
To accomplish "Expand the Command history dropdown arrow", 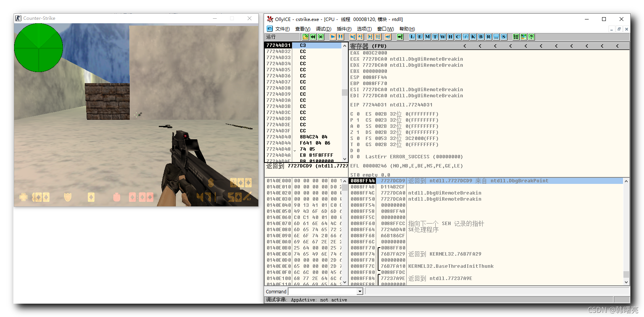I will 359,291.
